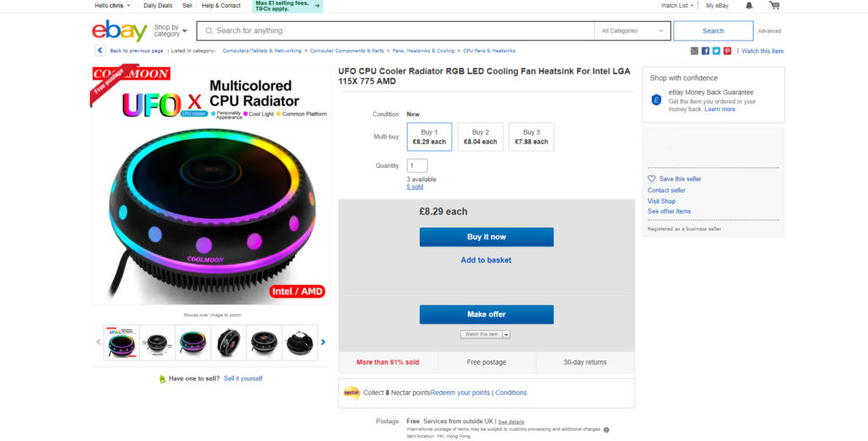Click the eBay logo
This screenshot has height=441, width=868.
[120, 31]
